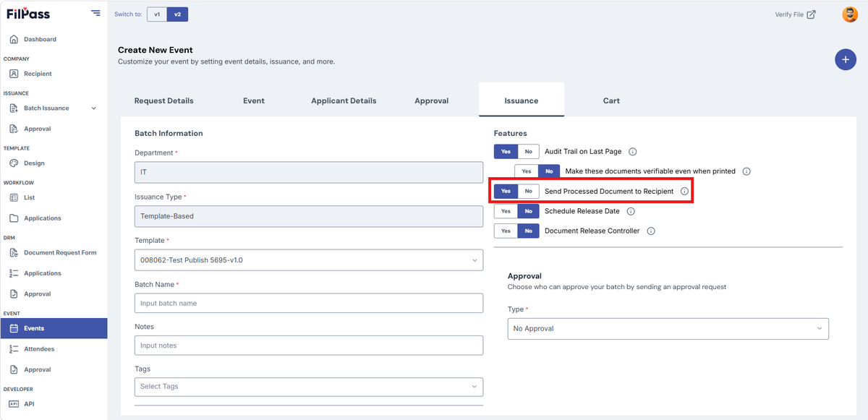Open Attendees list icon in sidebar
Viewport: 868px width, 420px height.
tap(14, 349)
